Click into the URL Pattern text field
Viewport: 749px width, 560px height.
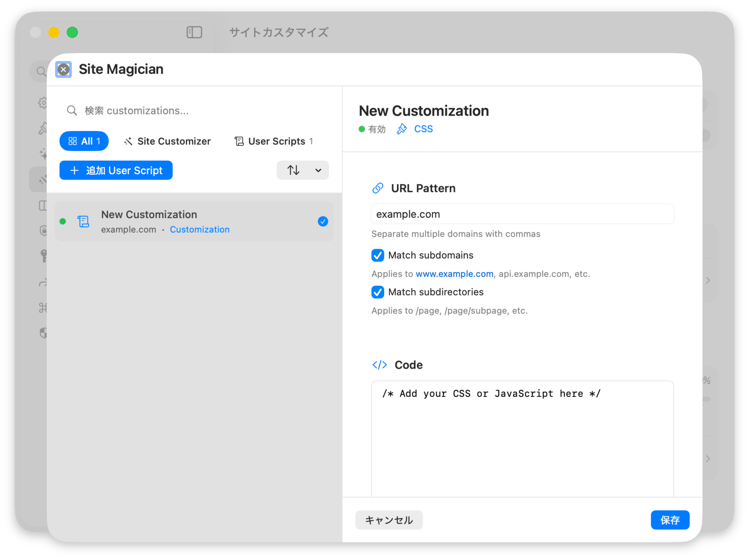coord(522,214)
